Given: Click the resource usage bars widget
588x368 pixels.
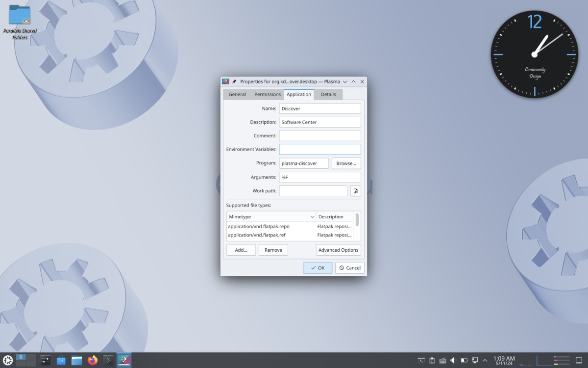Looking at the screenshot, I should coord(561,360).
